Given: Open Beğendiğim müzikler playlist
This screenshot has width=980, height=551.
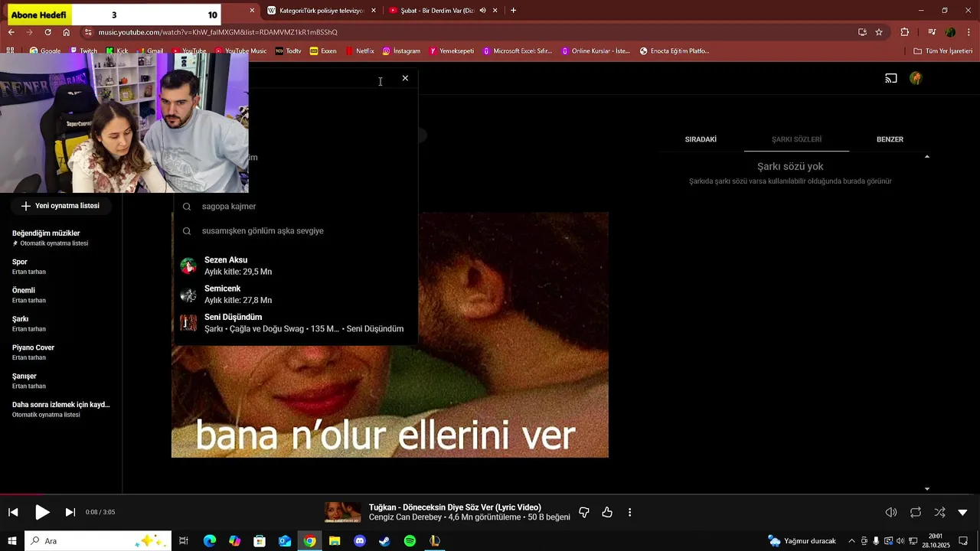Looking at the screenshot, I should (61, 238).
